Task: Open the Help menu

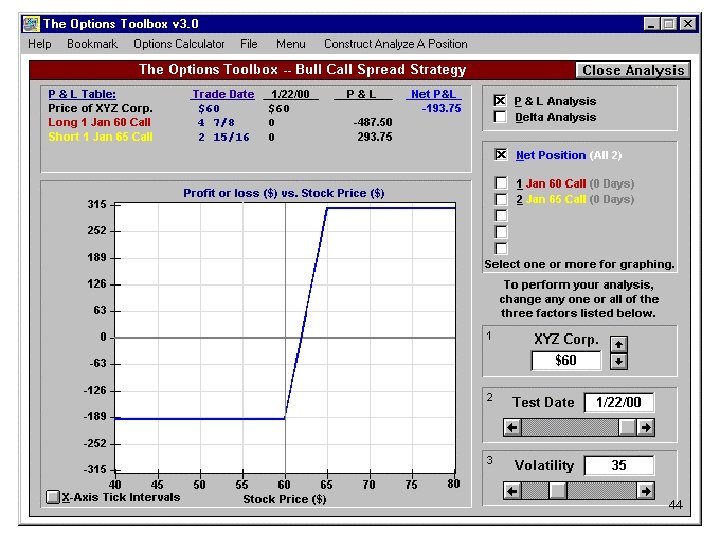Action: tap(39, 44)
